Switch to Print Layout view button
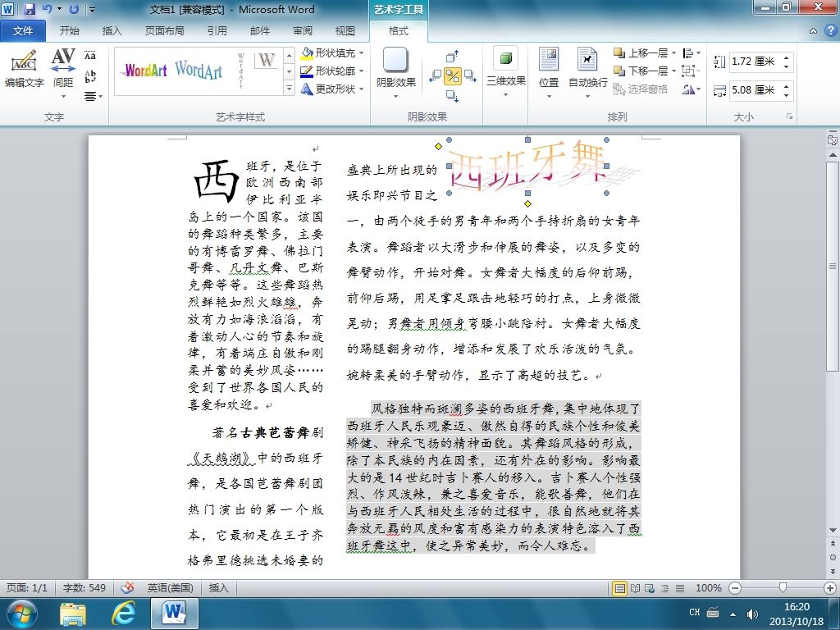 pyautogui.click(x=620, y=588)
